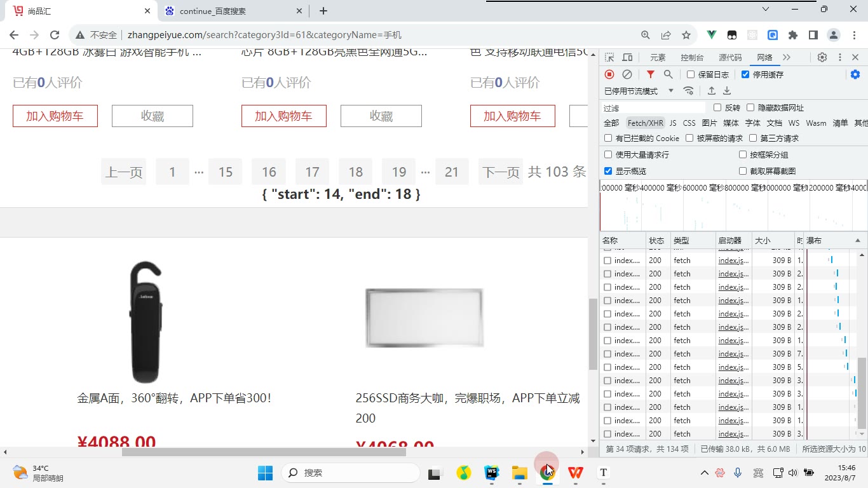Switch to the 元素 DevTools tab

click(x=658, y=57)
